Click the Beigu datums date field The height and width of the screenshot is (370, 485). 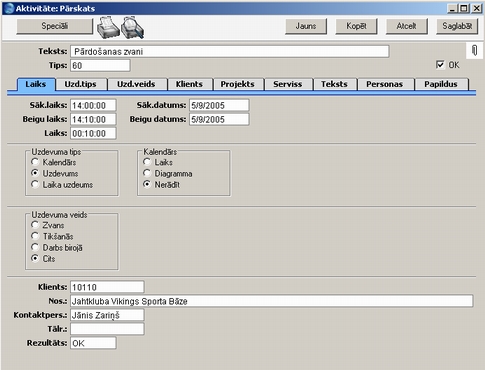click(219, 119)
